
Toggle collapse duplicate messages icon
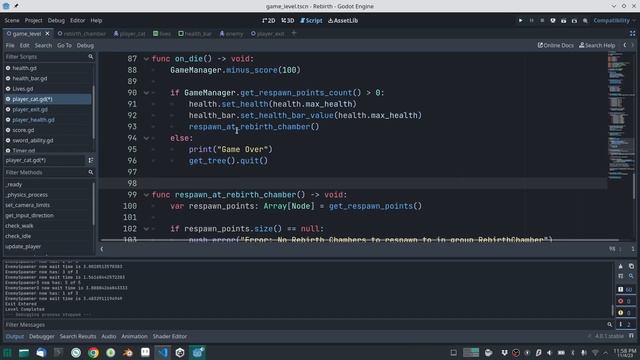(620, 276)
